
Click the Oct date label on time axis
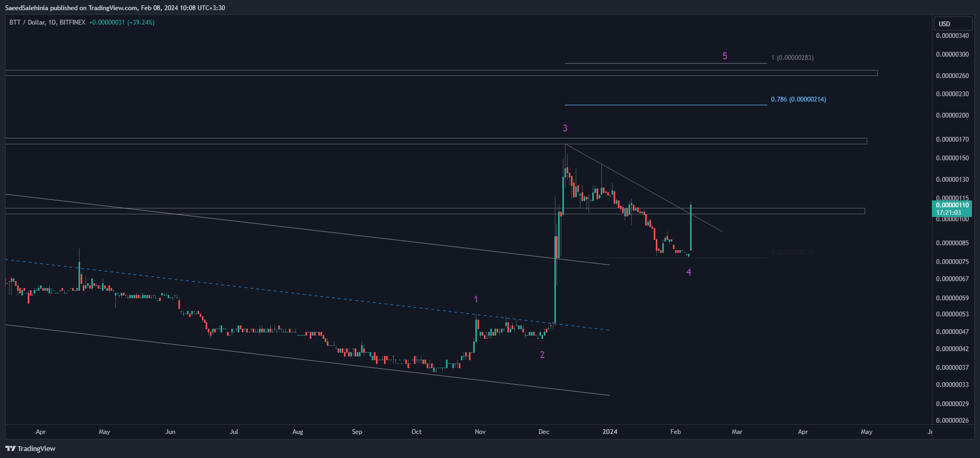pos(417,432)
